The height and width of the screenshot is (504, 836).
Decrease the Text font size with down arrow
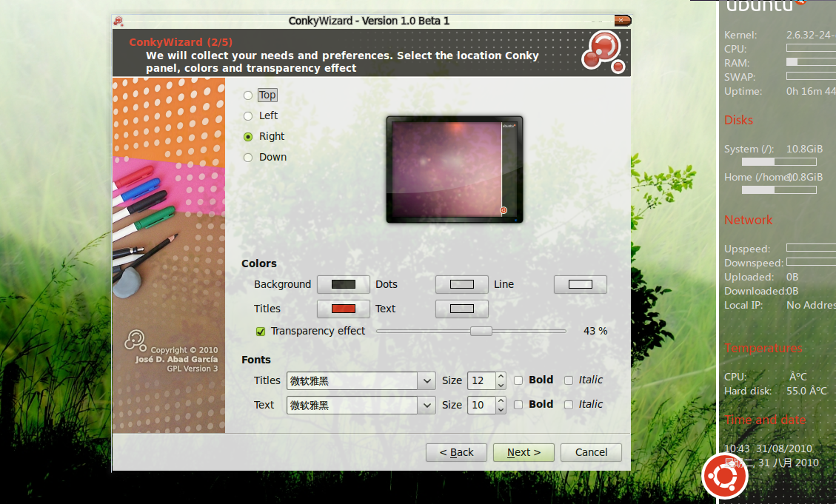point(501,410)
